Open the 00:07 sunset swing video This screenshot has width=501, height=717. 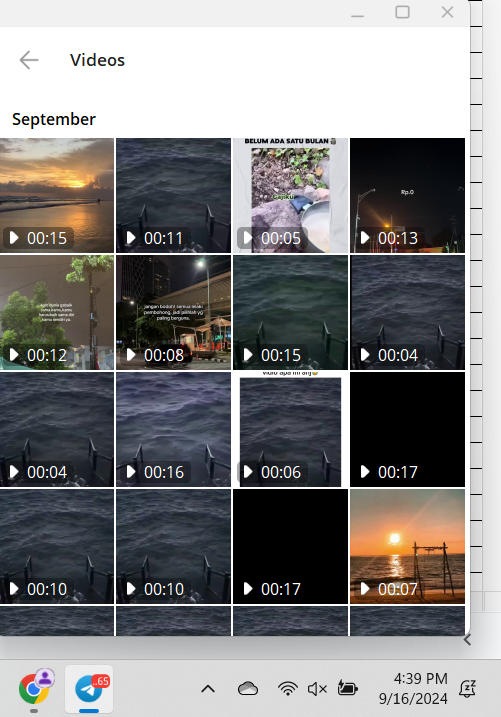click(x=407, y=546)
